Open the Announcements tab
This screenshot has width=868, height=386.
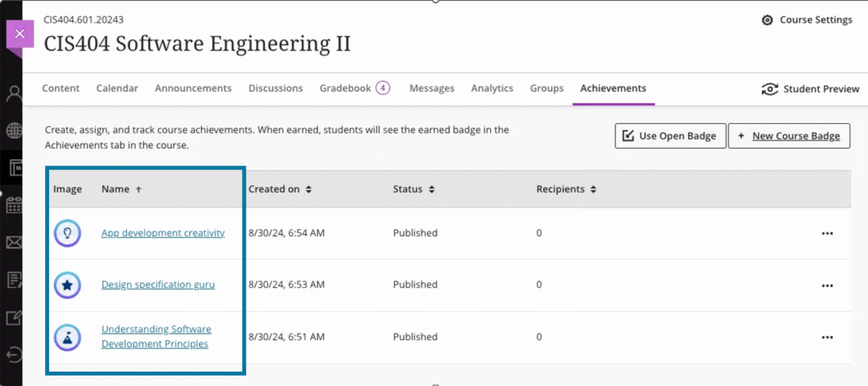[x=193, y=88]
